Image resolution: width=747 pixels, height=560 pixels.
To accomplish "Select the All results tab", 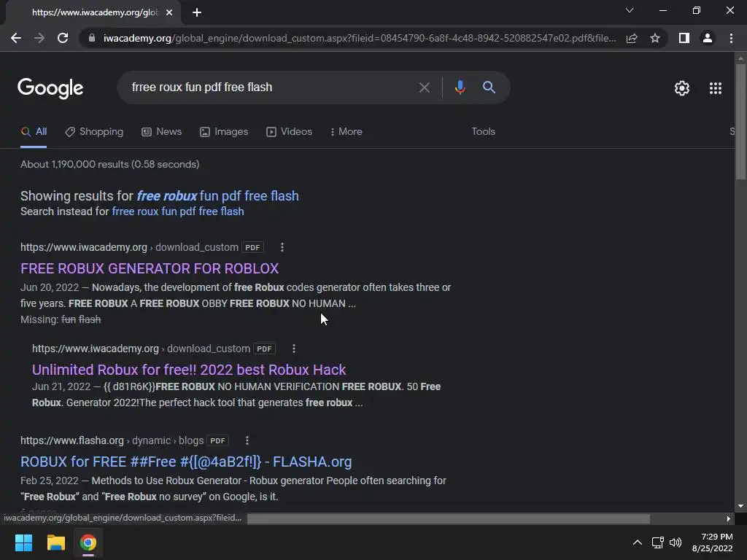I will [x=34, y=132].
